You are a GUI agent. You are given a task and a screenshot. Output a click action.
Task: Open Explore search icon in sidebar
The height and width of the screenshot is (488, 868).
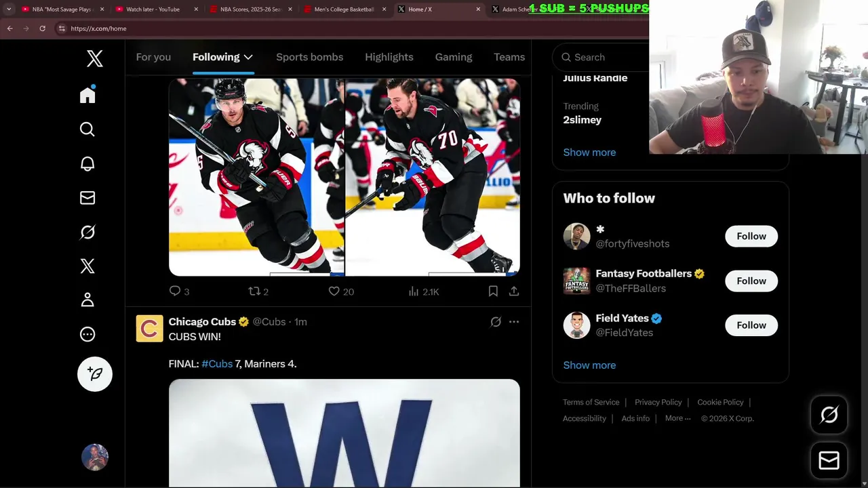pos(87,129)
